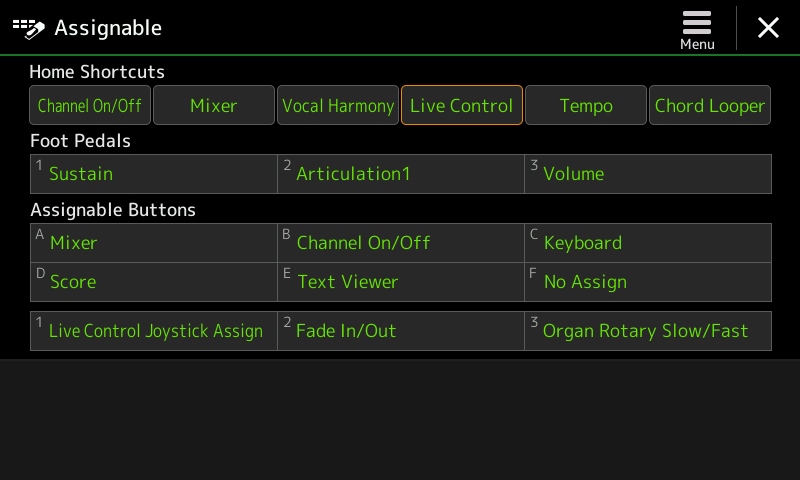Select the highlighted Live Control shortcut
The height and width of the screenshot is (480, 800).
click(x=462, y=105)
